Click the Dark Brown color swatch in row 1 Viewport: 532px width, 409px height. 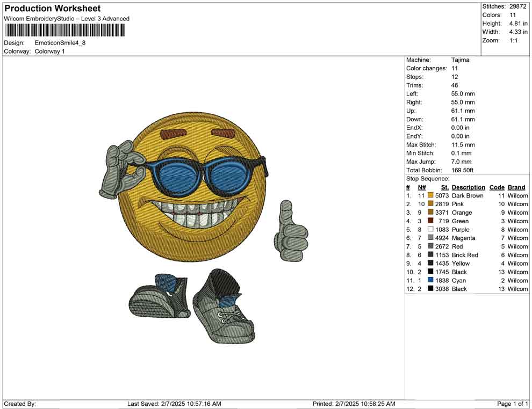click(430, 195)
